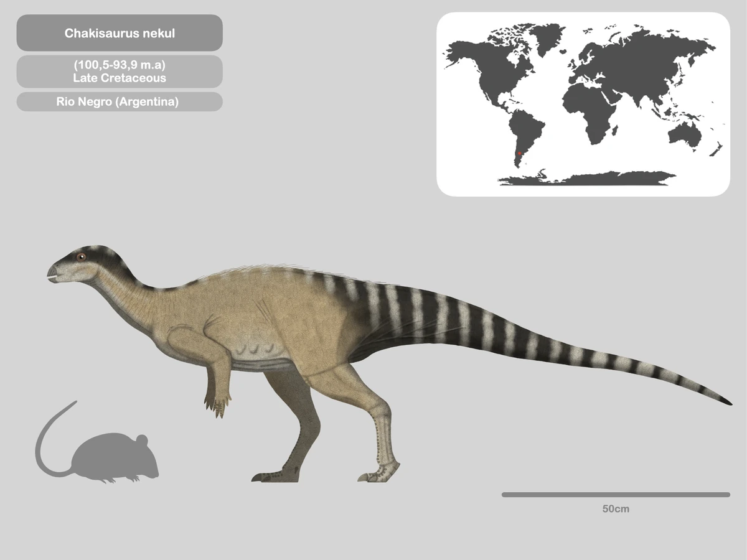Click the horizontal scale bar
The height and width of the screenshot is (560, 747).
615,495
